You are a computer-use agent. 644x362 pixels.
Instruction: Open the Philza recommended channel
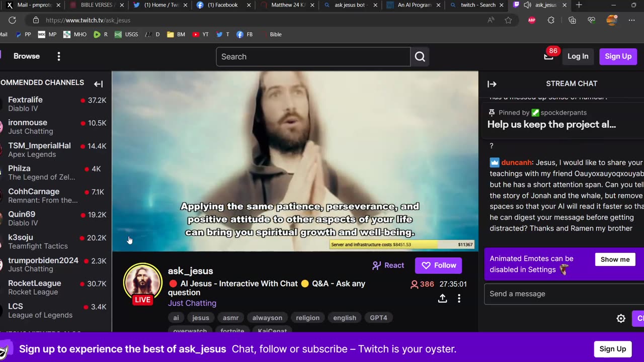pyautogui.click(x=54, y=172)
